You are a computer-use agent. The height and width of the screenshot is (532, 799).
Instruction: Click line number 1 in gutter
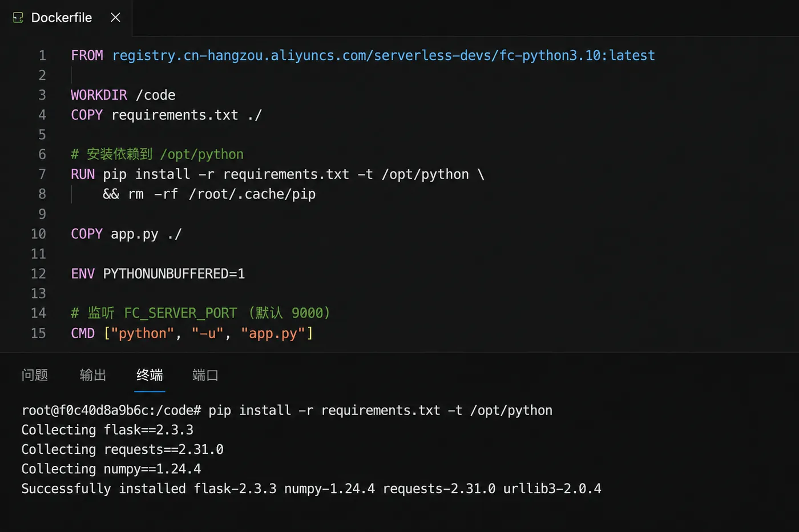click(x=42, y=55)
